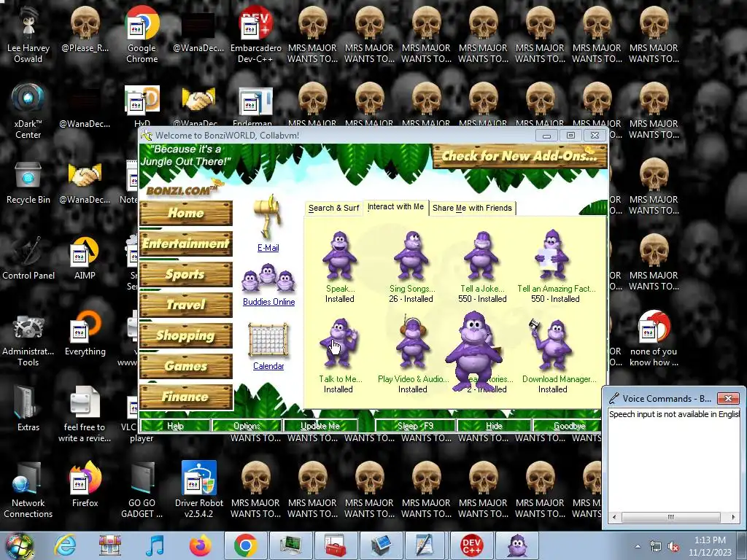The width and height of the screenshot is (747, 560).
Task: Switch to the Search & Surf tab
Action: (333, 208)
